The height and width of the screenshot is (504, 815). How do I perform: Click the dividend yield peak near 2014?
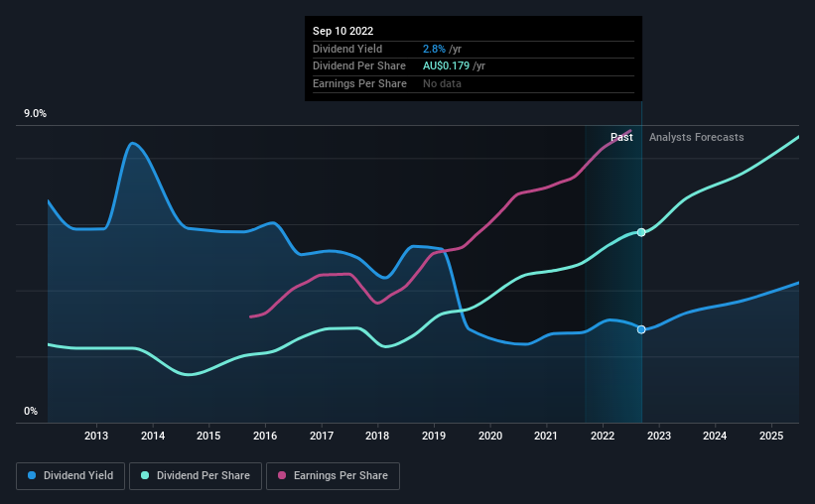pyautogui.click(x=133, y=143)
